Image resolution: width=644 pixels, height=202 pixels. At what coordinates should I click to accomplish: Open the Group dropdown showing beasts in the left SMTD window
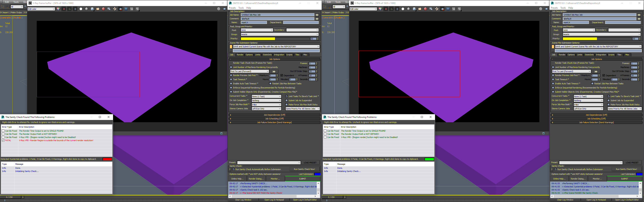tap(279, 34)
